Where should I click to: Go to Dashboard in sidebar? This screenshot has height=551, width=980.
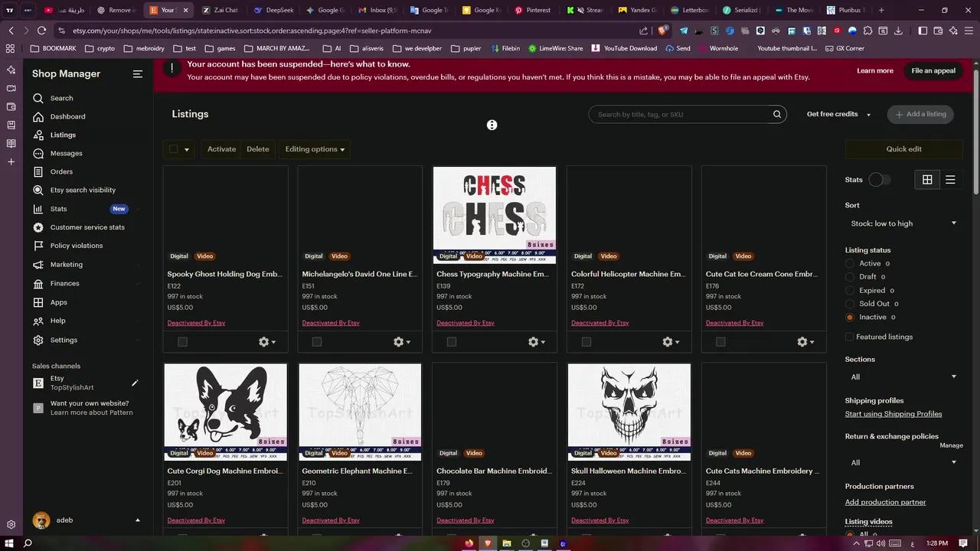67,116
